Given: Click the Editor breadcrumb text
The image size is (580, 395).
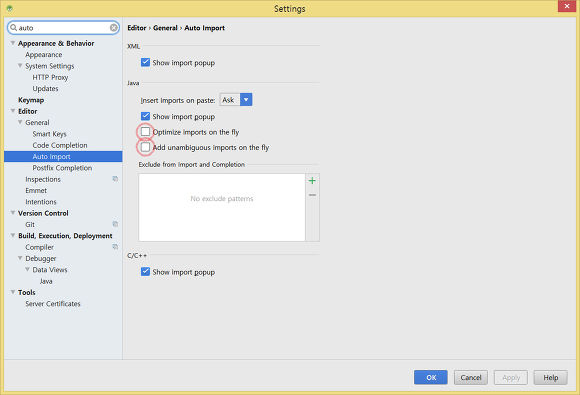Looking at the screenshot, I should [137, 28].
